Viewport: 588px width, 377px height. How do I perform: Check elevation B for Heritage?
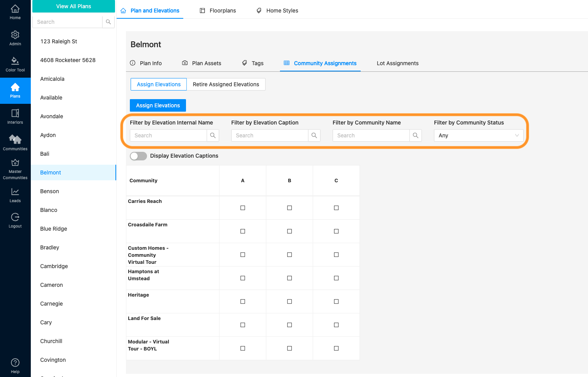tap(289, 302)
